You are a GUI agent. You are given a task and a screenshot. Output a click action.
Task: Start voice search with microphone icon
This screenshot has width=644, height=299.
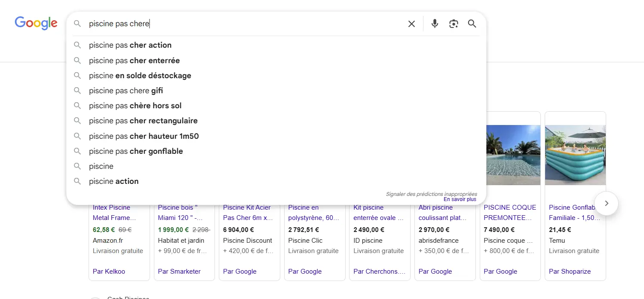[x=435, y=24]
